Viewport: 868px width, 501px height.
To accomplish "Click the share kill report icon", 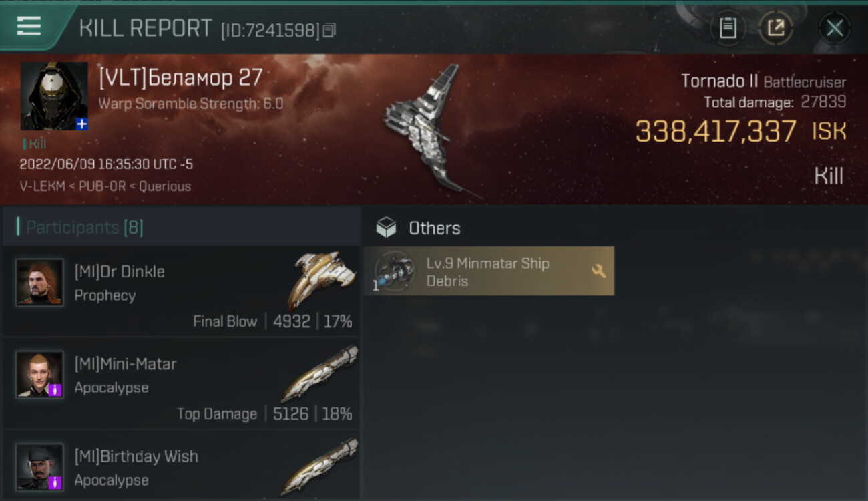I will pos(775,28).
